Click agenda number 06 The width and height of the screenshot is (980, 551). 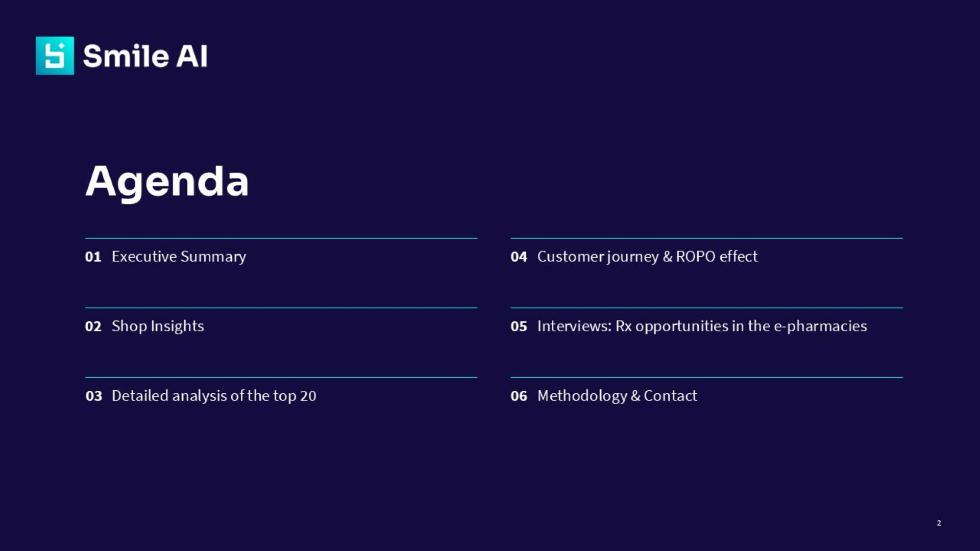click(519, 396)
